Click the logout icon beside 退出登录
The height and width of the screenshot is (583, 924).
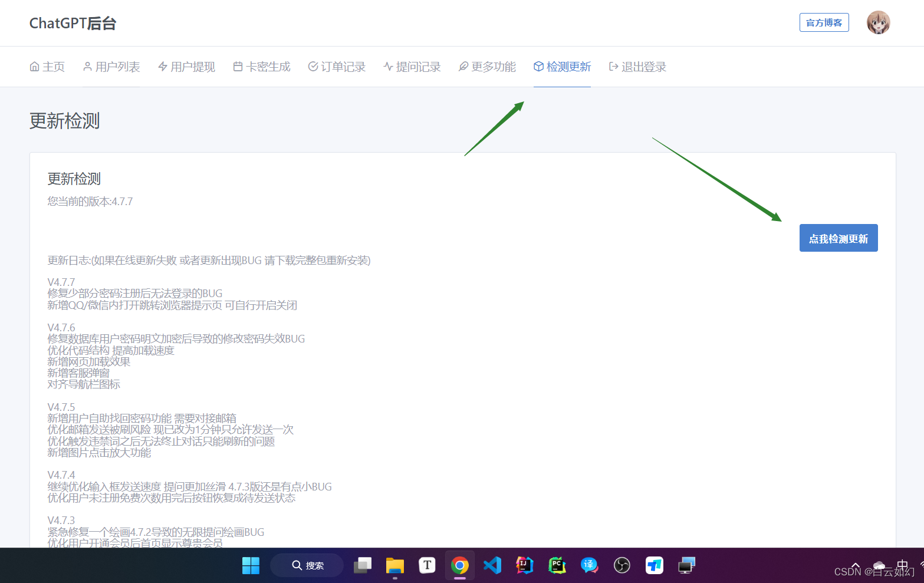point(613,67)
